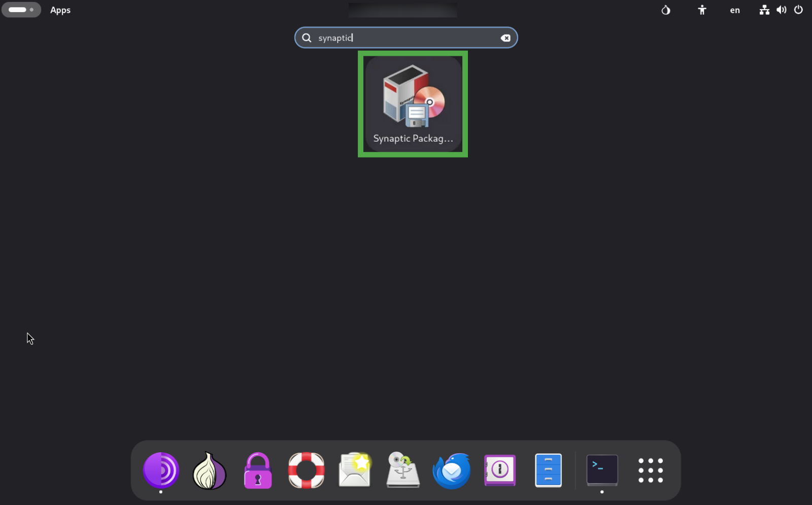Open the Tails Installer USB icon in dock

(403, 470)
